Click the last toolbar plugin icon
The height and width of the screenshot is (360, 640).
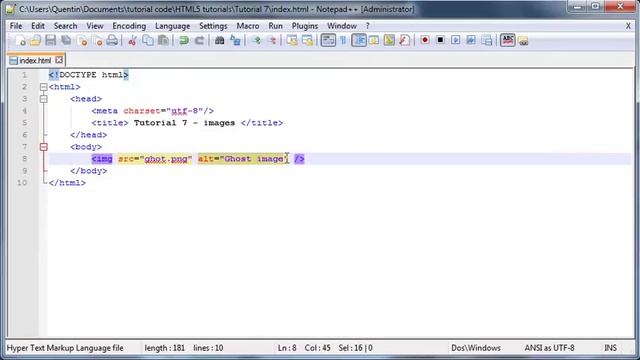523,40
